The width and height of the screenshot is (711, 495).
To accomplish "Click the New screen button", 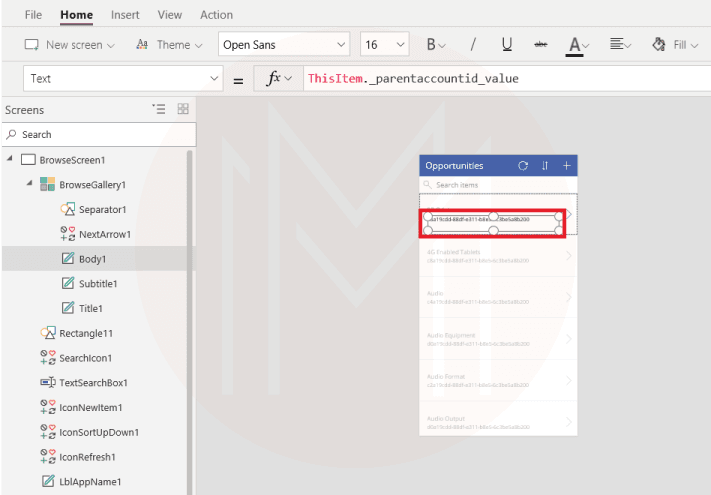I will pos(70,44).
